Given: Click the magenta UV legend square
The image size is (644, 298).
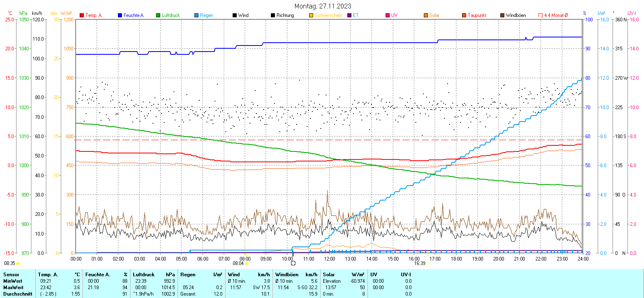Looking at the screenshot, I should click(x=388, y=15).
